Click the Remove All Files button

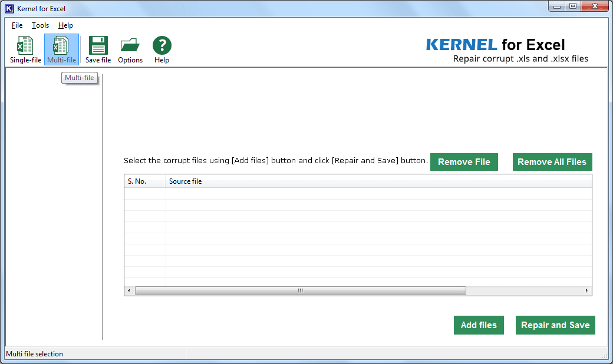tap(552, 162)
